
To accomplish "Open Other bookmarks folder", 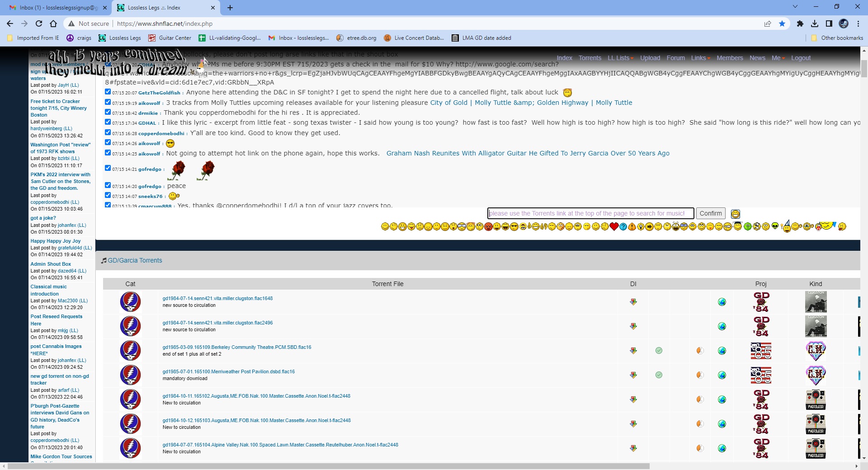I will tap(837, 38).
